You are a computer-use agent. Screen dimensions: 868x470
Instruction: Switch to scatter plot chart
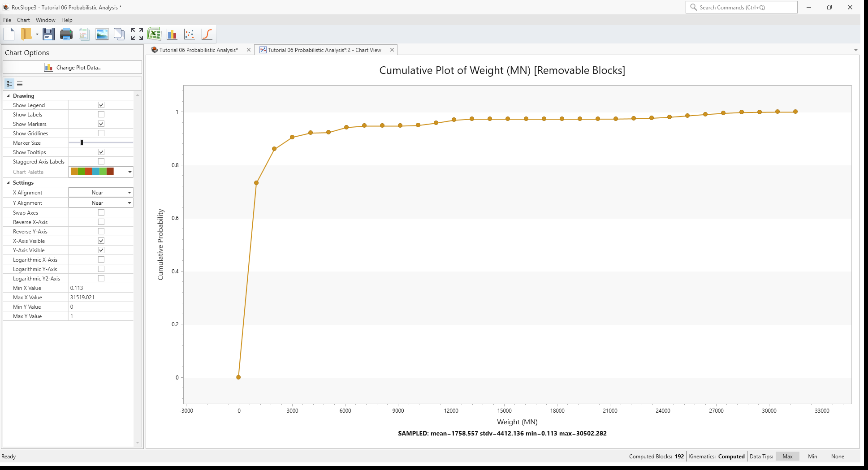[189, 34]
